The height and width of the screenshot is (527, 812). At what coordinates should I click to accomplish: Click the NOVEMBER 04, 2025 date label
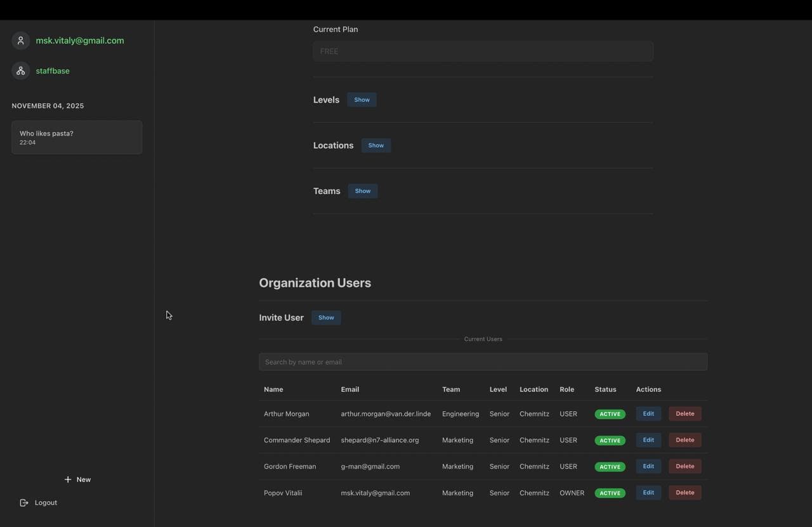click(x=48, y=106)
